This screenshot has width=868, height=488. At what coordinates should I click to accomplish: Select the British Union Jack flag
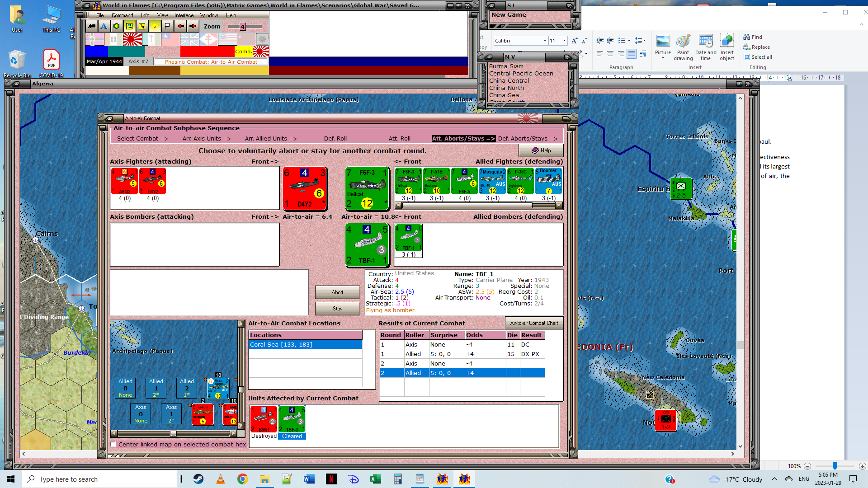189,39
